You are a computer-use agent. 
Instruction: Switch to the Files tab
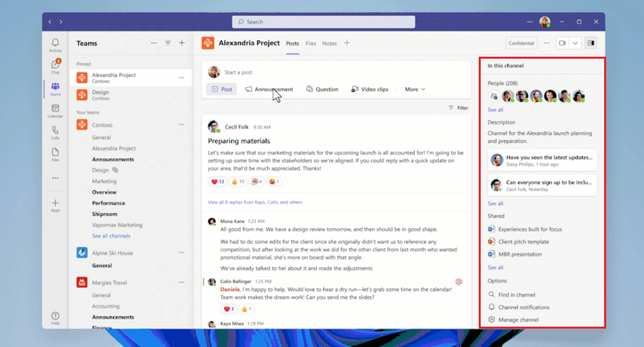point(311,43)
